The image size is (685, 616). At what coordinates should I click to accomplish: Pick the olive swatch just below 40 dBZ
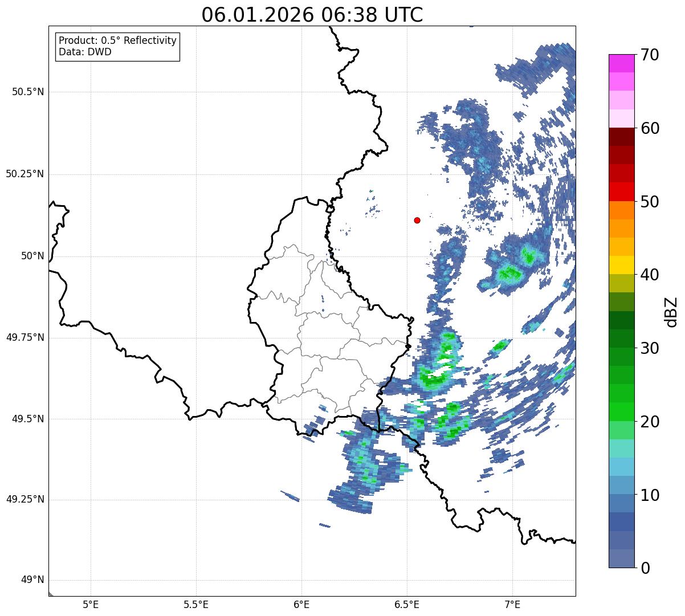pos(622,283)
